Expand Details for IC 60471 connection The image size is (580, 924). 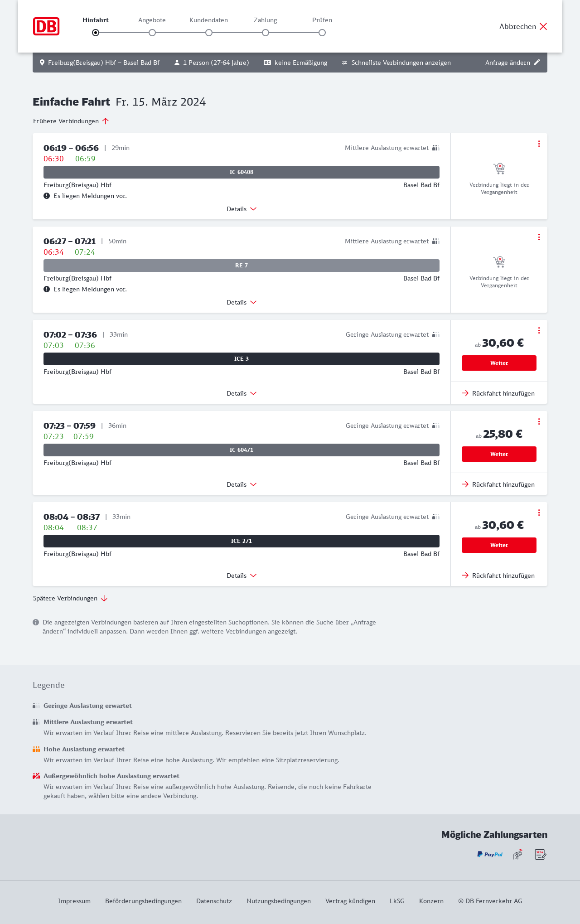coord(242,484)
